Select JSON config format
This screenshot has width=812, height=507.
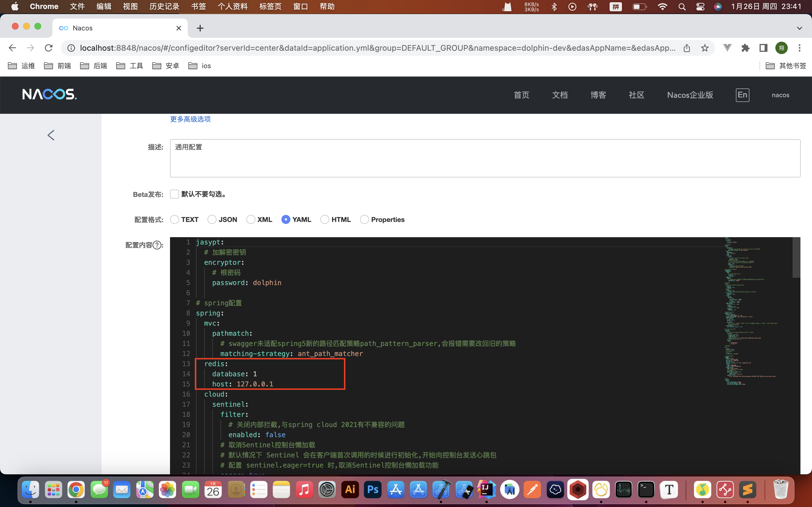(212, 220)
